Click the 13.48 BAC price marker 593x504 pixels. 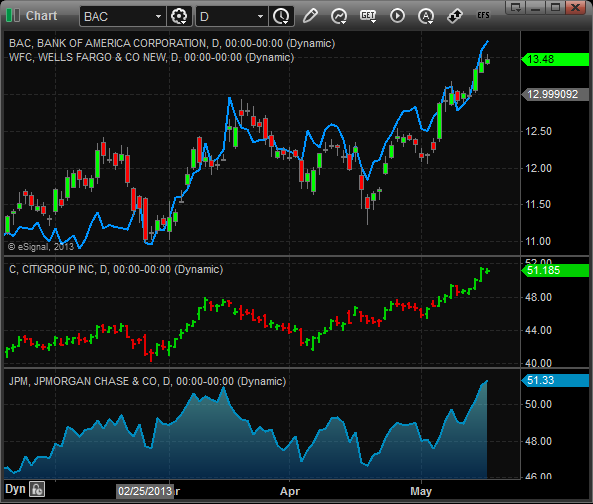(555, 59)
